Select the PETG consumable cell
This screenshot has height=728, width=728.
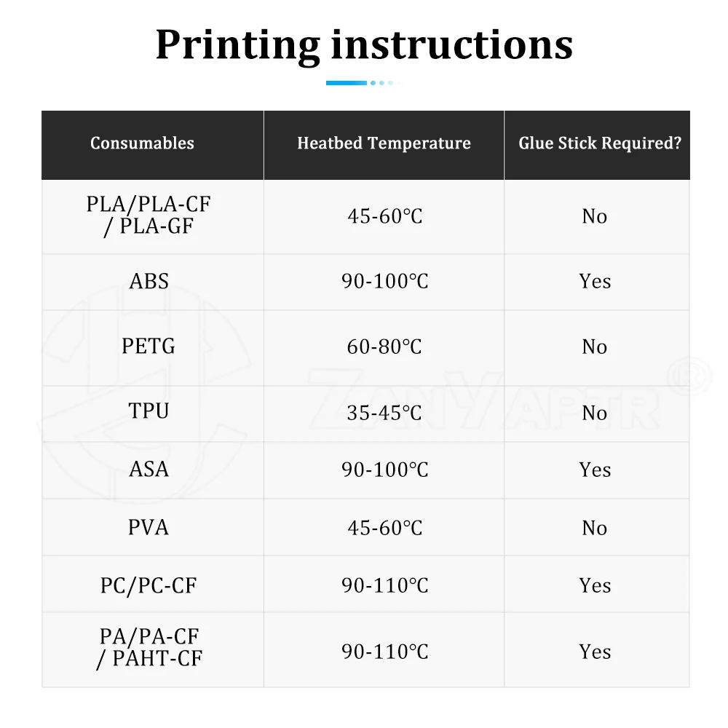[149, 346]
